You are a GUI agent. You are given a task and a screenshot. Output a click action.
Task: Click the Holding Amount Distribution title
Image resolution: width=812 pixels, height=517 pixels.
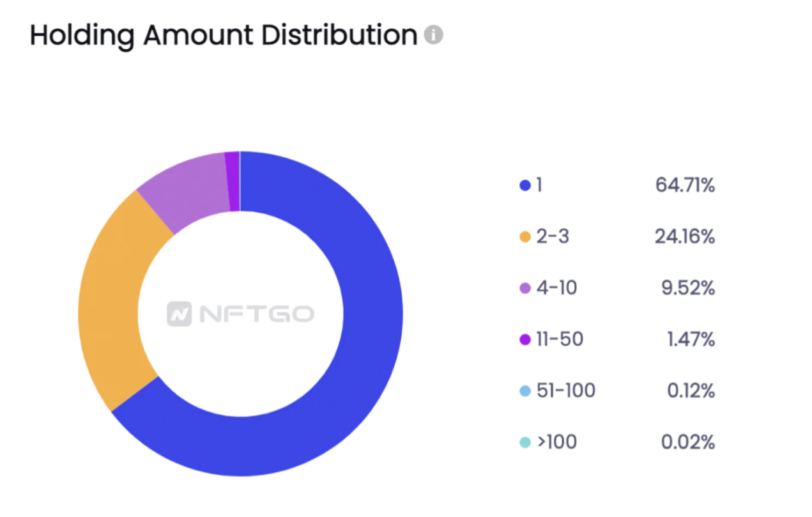[224, 35]
